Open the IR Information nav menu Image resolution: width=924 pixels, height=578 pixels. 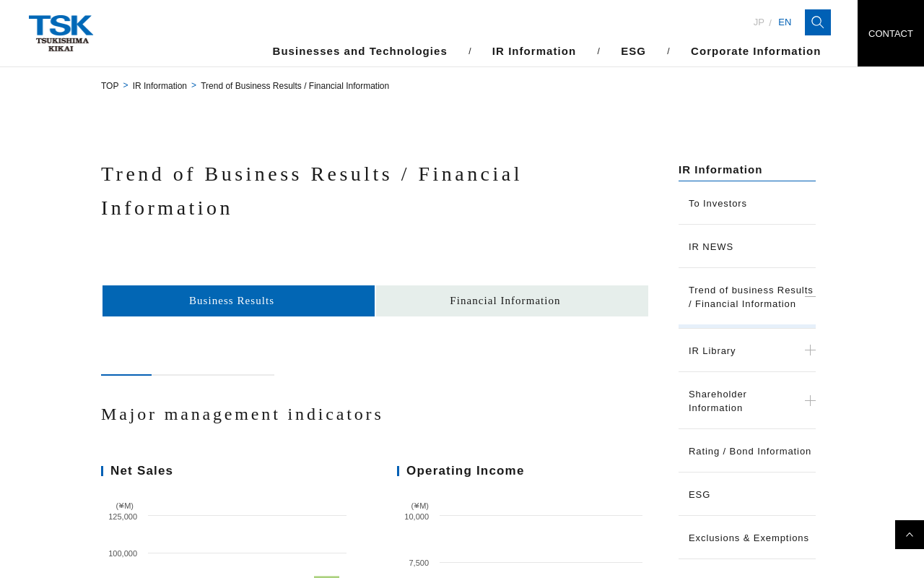click(x=533, y=51)
